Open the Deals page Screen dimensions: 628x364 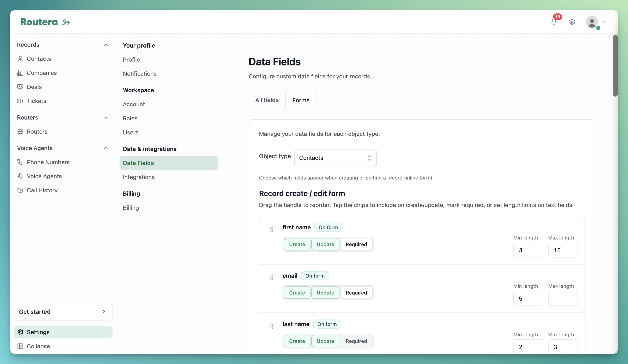[34, 87]
